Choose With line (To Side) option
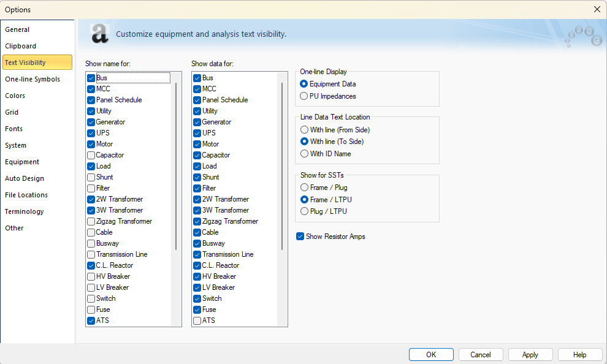607x364 pixels. 304,142
